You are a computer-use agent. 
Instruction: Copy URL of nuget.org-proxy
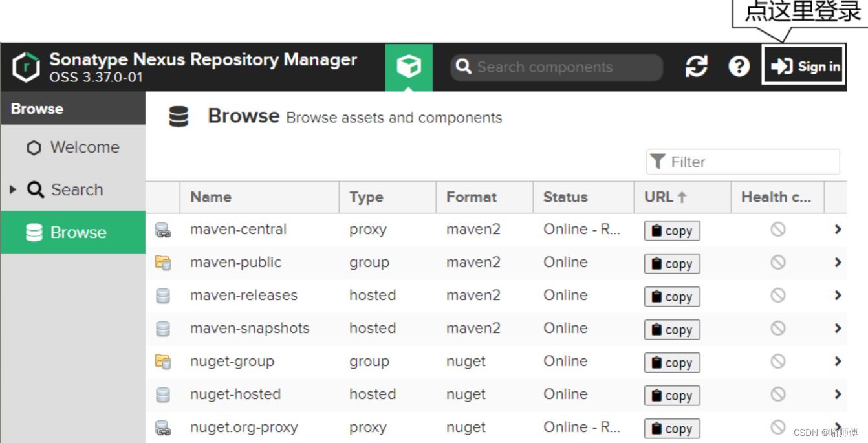[672, 429]
